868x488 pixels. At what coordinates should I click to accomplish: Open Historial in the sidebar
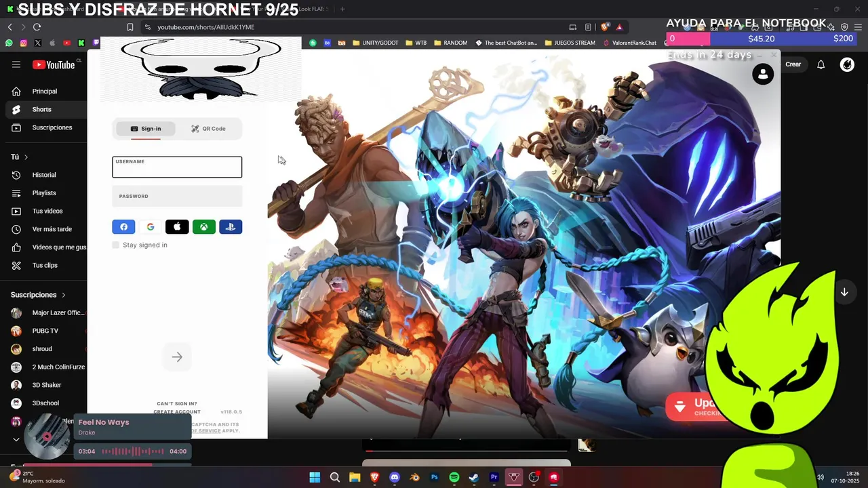coord(45,175)
